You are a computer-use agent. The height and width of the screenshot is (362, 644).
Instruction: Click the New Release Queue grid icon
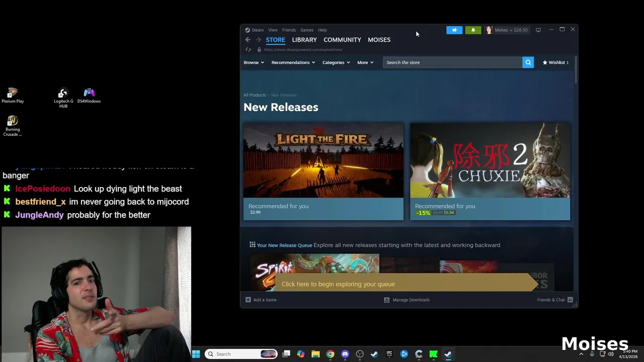pyautogui.click(x=253, y=245)
